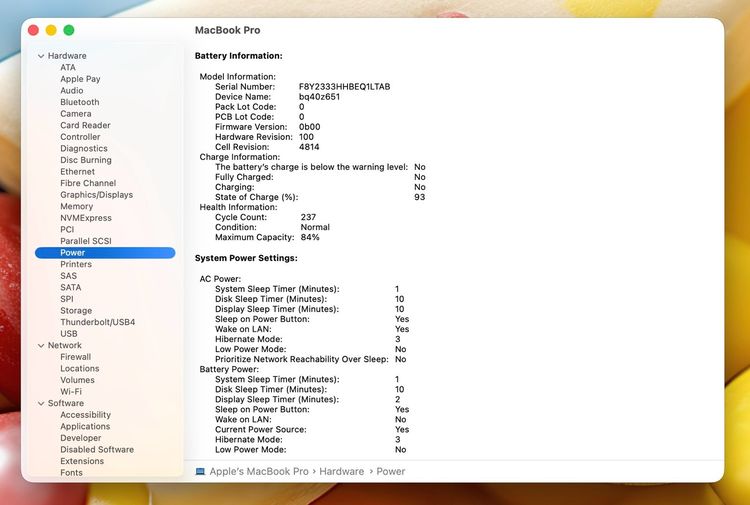Select Fonts in the sidebar

[x=71, y=473]
